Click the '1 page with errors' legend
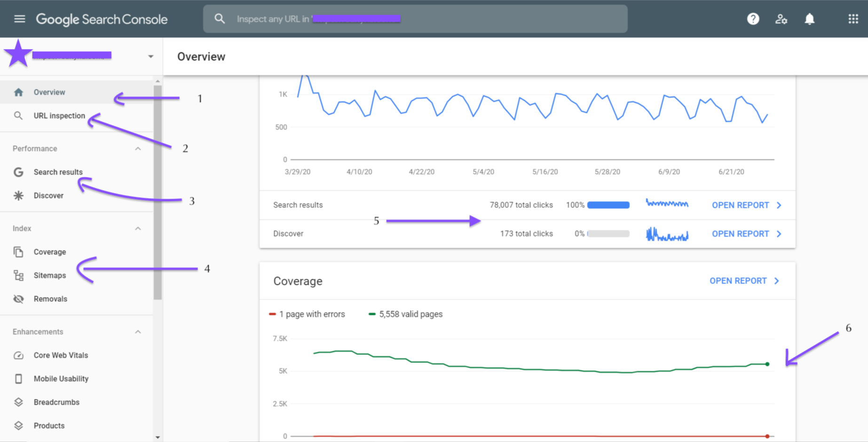 307,314
